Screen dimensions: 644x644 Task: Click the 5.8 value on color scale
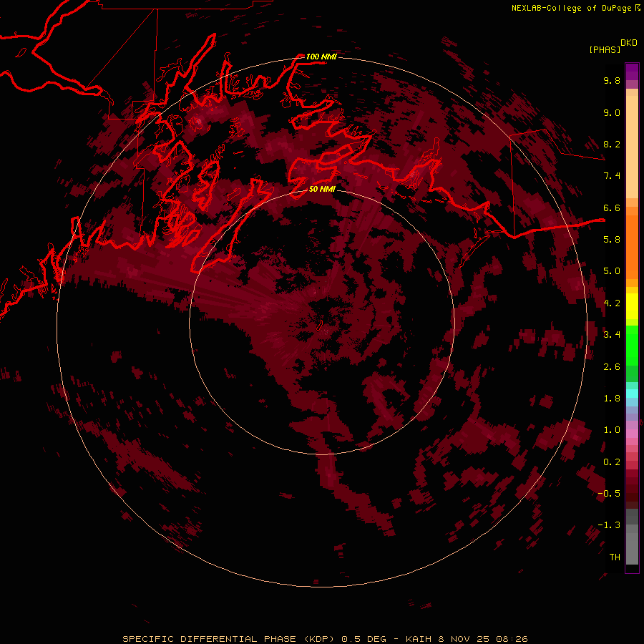612,240
